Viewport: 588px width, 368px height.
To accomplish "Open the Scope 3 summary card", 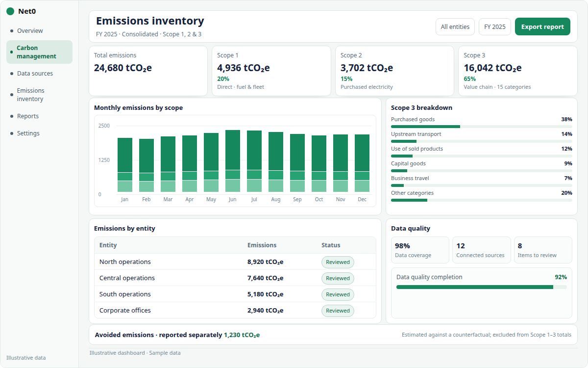I will (518, 71).
